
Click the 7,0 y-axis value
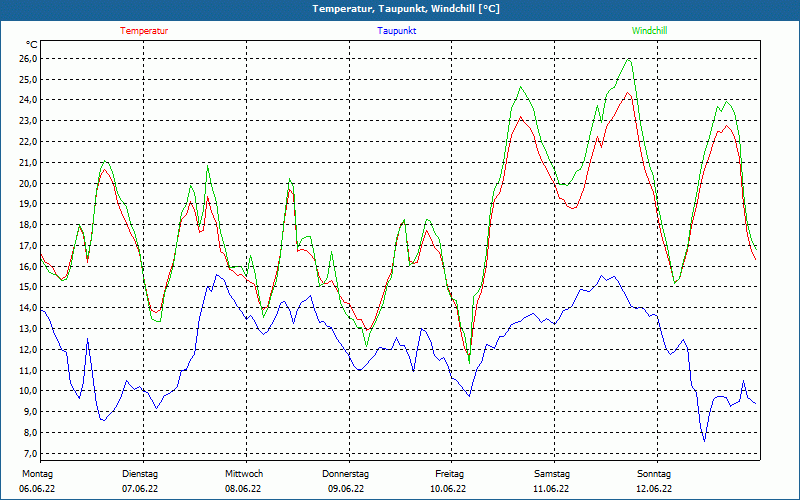[x=31, y=454]
